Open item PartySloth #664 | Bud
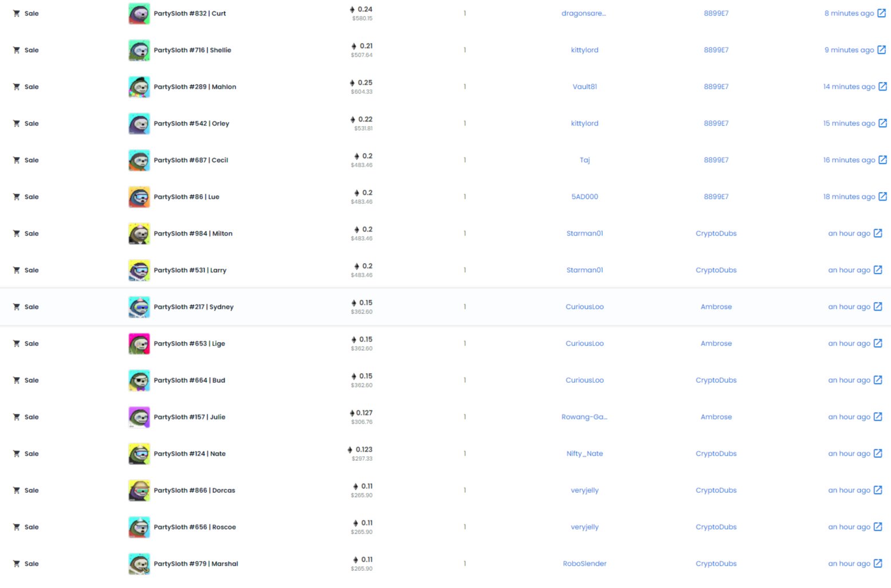Screen dimensions: 891x588 [189, 380]
